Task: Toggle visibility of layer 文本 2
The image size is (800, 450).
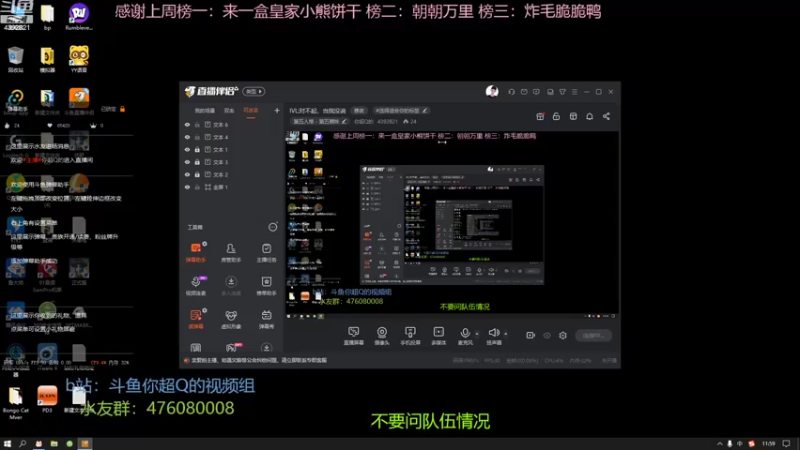Action: tap(187, 174)
